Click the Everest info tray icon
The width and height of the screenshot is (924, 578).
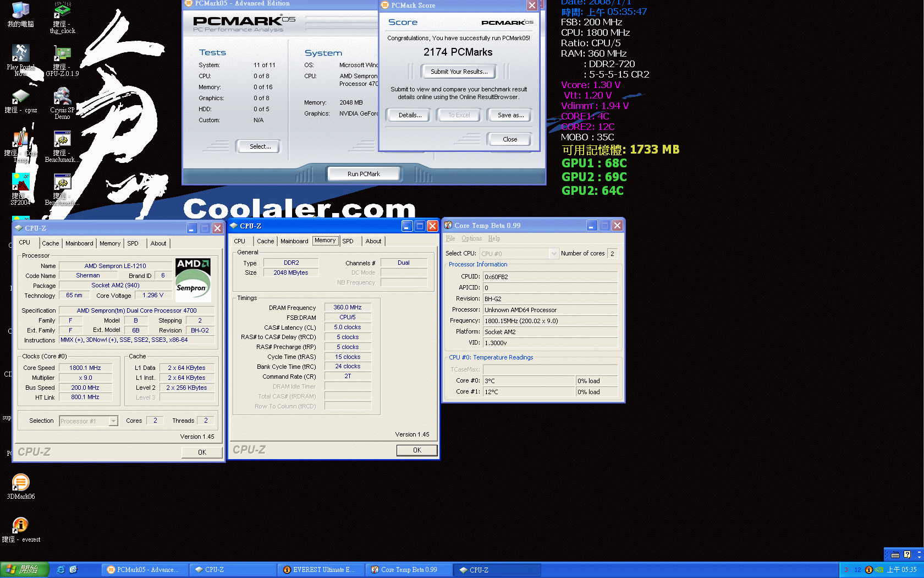point(868,570)
